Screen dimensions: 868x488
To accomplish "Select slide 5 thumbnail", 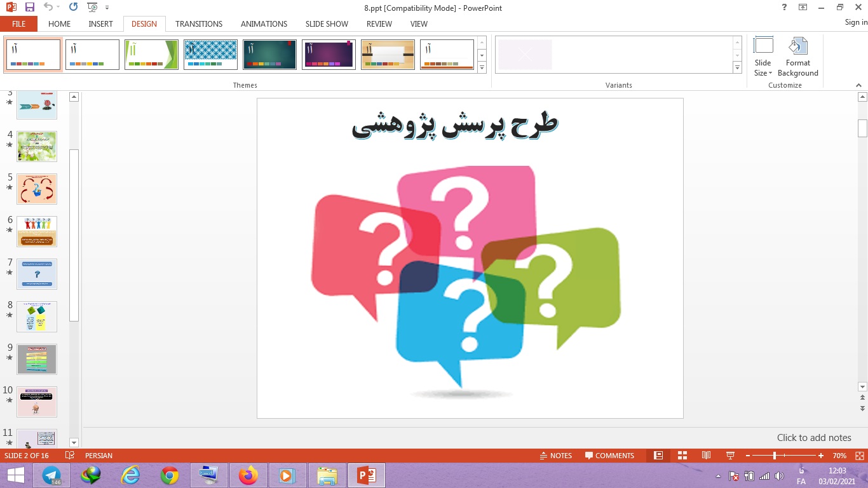I will pos(36,189).
